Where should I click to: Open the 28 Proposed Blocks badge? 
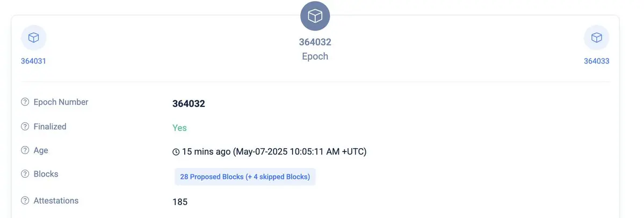coord(245,177)
